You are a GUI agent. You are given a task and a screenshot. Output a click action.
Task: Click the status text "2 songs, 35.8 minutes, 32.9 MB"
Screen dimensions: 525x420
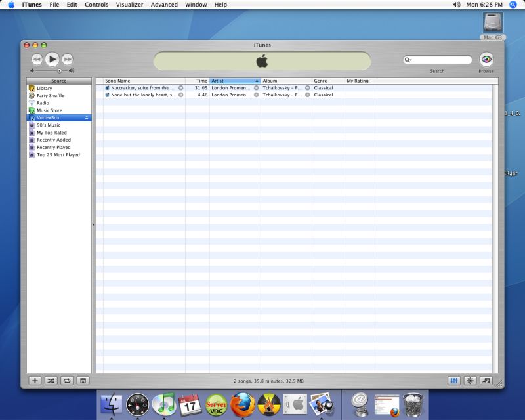[x=268, y=381]
